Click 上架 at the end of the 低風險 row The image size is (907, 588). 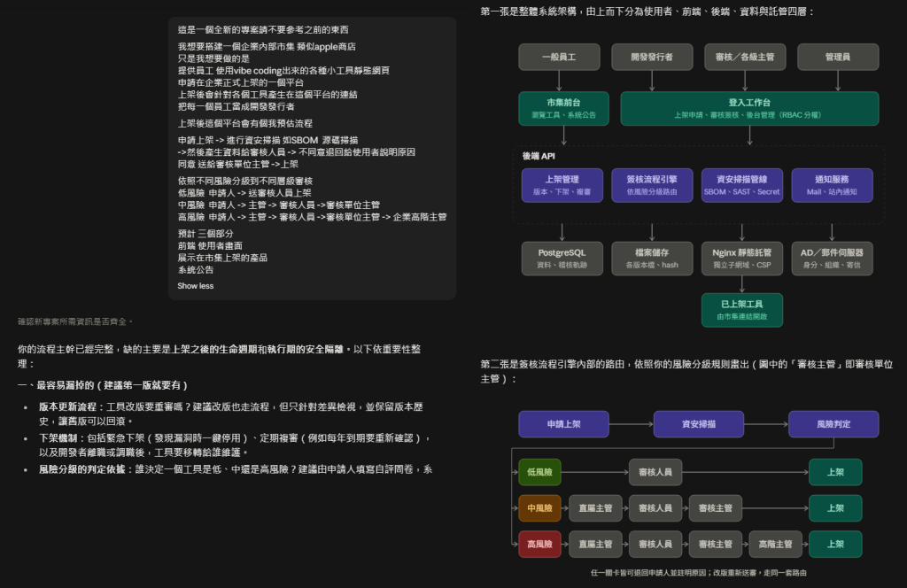[x=835, y=472]
